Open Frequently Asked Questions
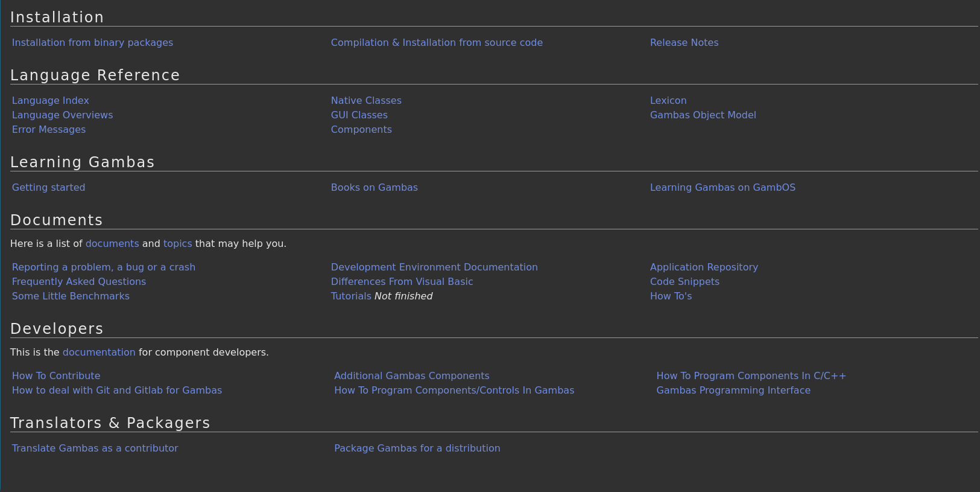980x492 pixels. [x=79, y=282]
